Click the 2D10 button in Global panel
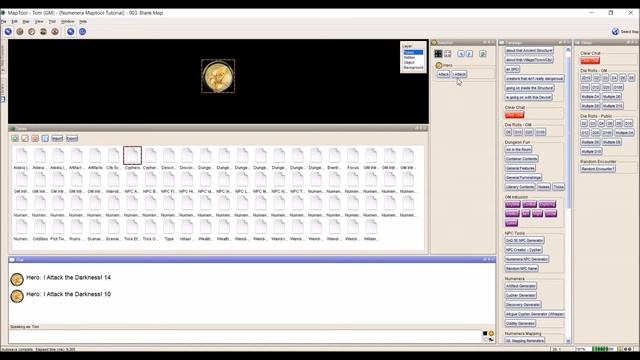This screenshot has height=360, width=640. click(586, 78)
